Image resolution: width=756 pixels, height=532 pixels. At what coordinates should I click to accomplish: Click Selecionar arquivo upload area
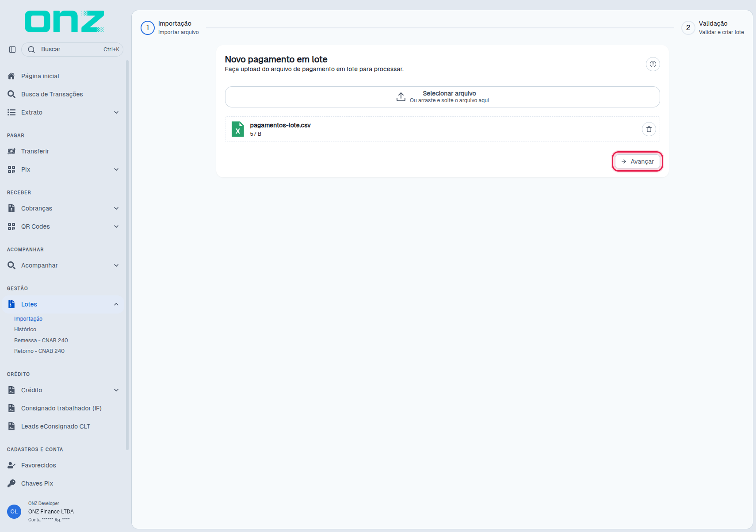(442, 97)
